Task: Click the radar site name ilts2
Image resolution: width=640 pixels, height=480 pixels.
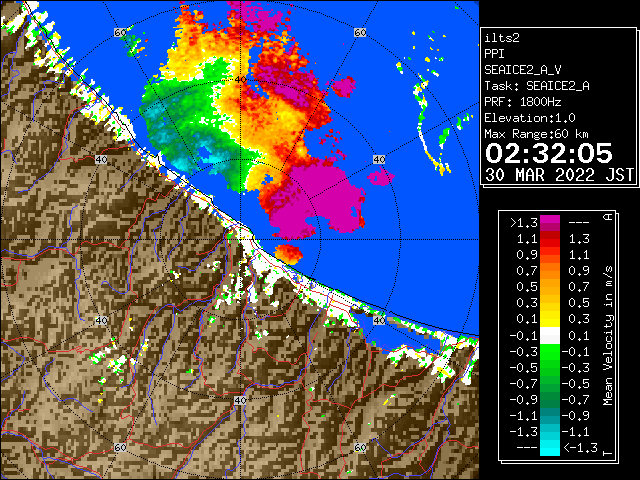Action: pos(502,38)
